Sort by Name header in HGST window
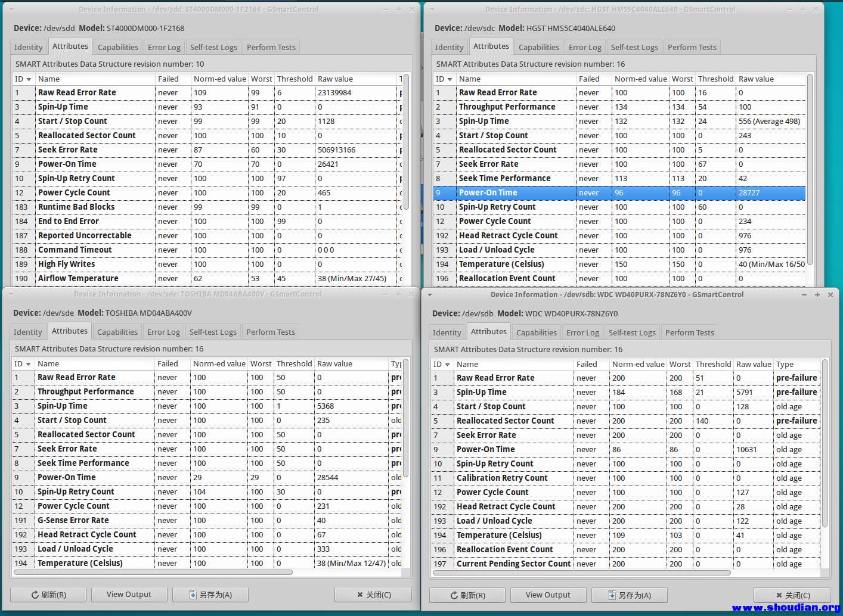843x616 pixels. pyautogui.click(x=516, y=79)
